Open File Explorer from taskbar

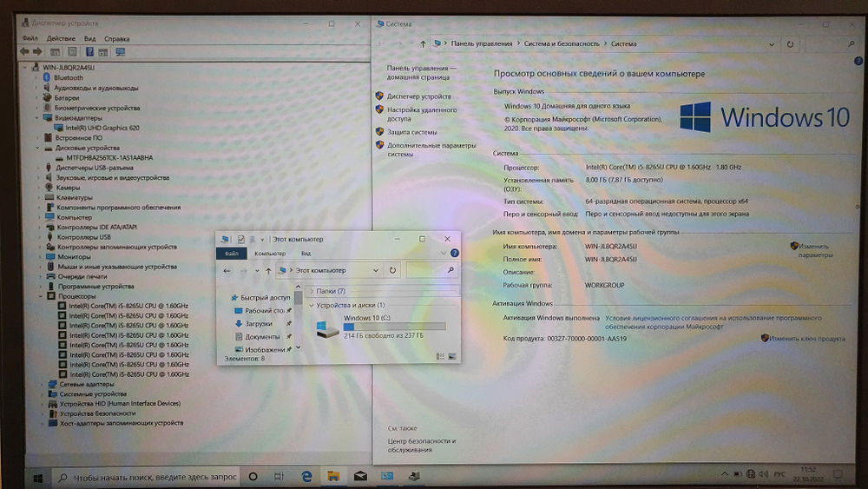point(333,477)
